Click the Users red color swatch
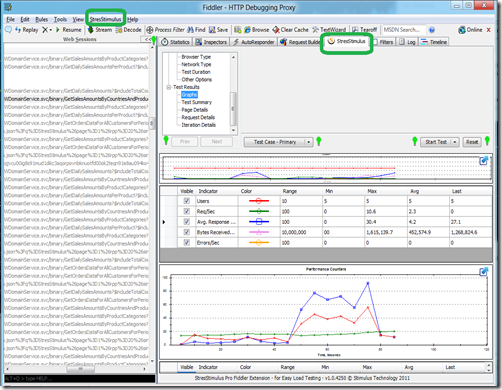The width and height of the screenshot is (502, 390). coord(259,201)
